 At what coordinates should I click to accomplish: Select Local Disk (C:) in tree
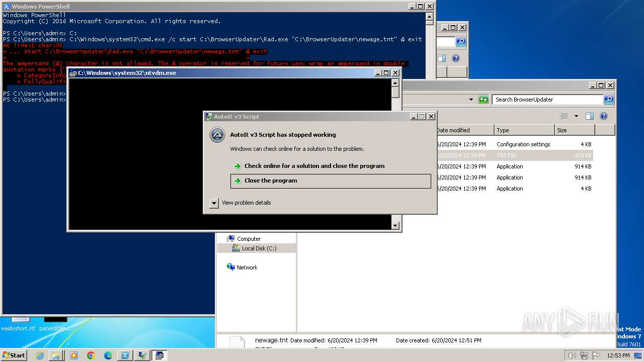click(x=259, y=248)
